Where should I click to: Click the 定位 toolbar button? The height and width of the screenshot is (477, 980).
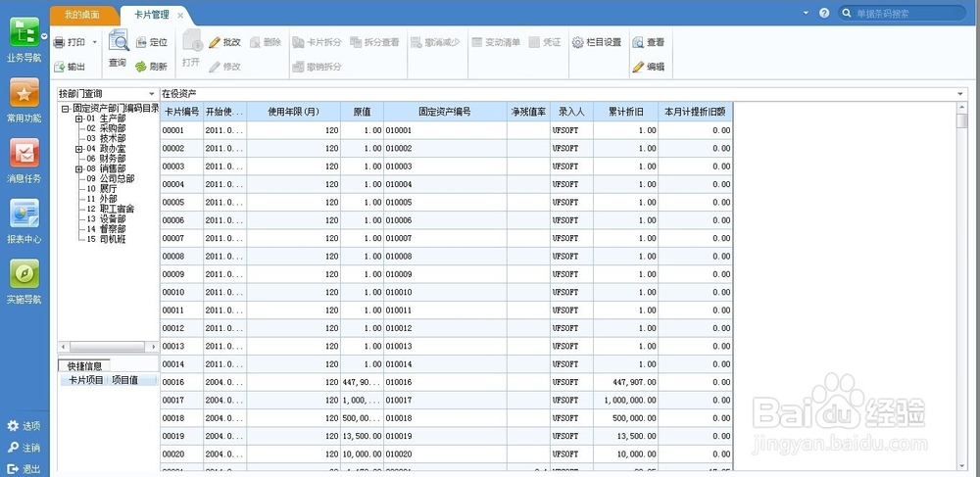pyautogui.click(x=151, y=42)
